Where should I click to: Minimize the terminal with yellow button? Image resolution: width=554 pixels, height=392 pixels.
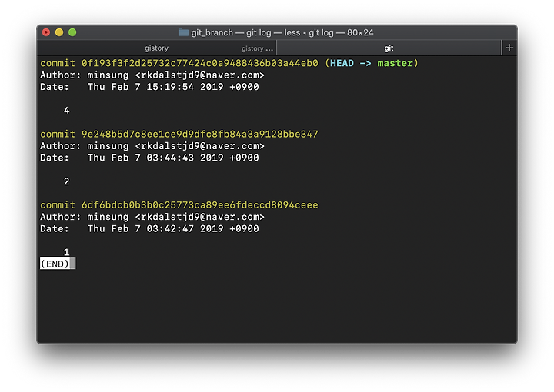point(59,32)
